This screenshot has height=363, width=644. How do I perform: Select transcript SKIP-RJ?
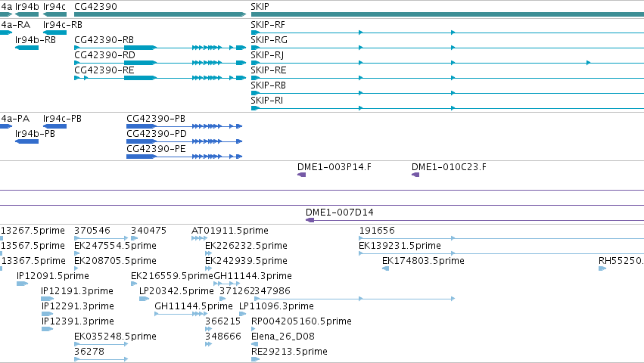[x=447, y=63]
